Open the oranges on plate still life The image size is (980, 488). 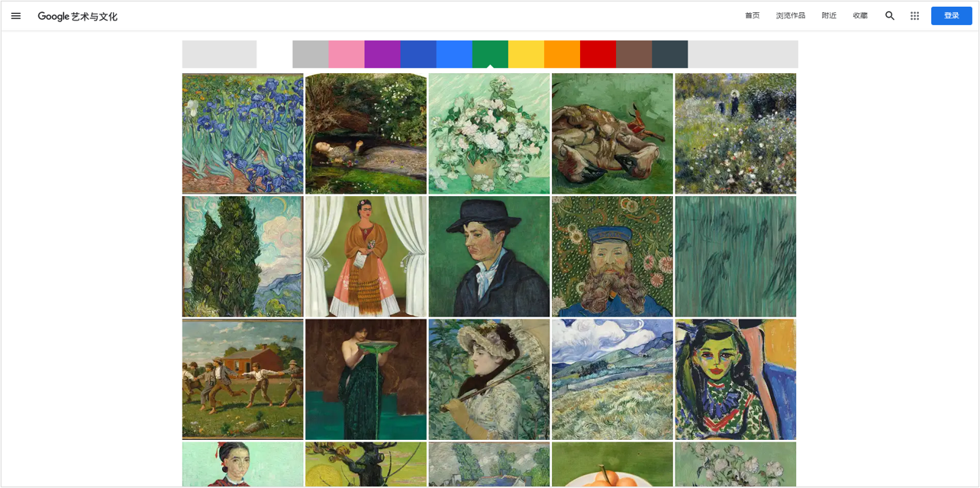tap(612, 464)
